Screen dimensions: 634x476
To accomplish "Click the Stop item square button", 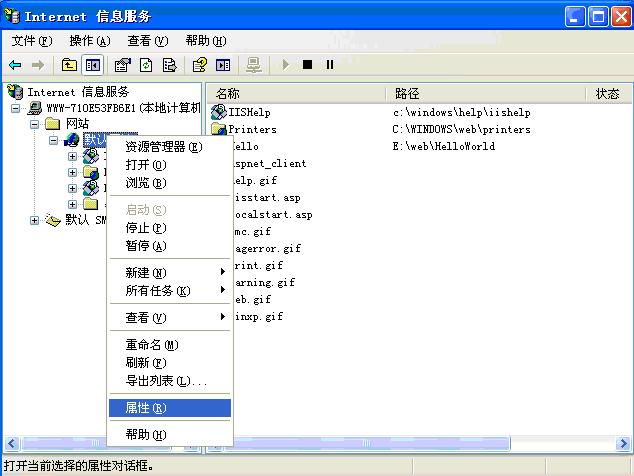I will point(307,64).
